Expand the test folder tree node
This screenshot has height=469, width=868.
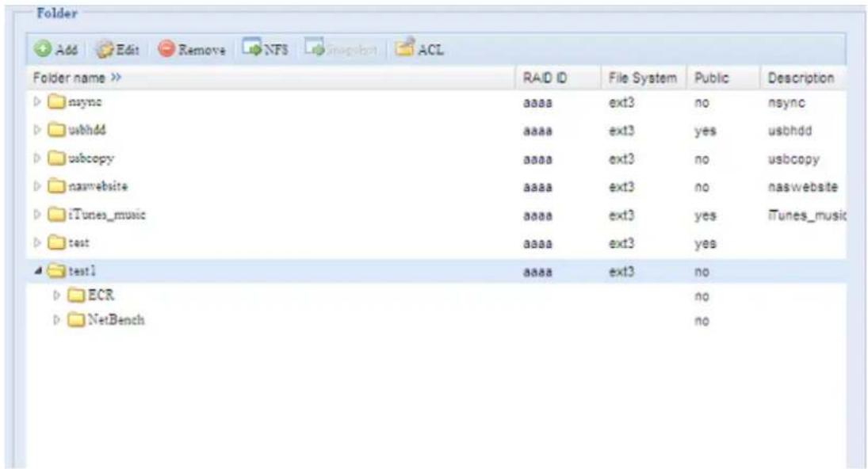click(37, 242)
